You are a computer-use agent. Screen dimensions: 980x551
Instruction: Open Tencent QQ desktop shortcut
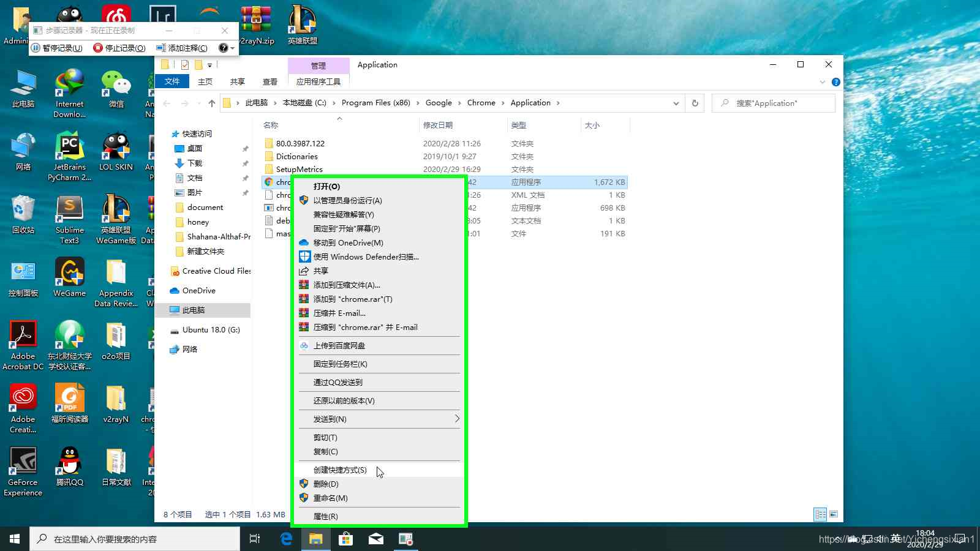[69, 467]
